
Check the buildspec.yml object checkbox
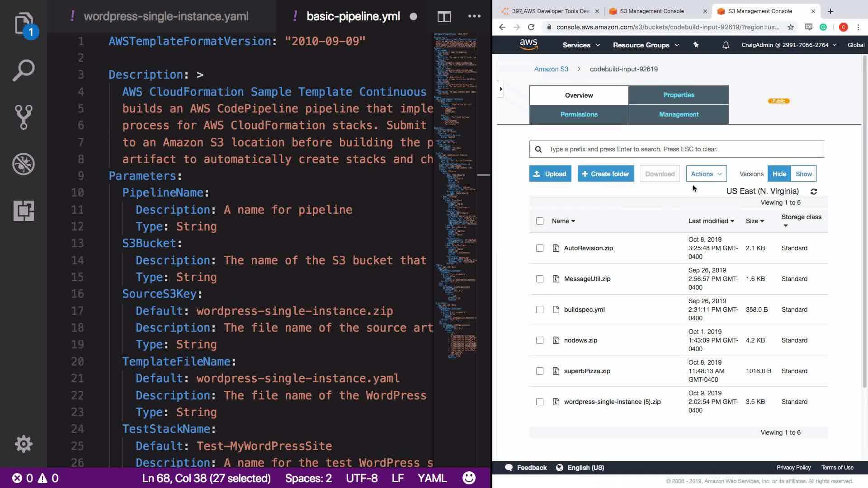click(x=540, y=310)
